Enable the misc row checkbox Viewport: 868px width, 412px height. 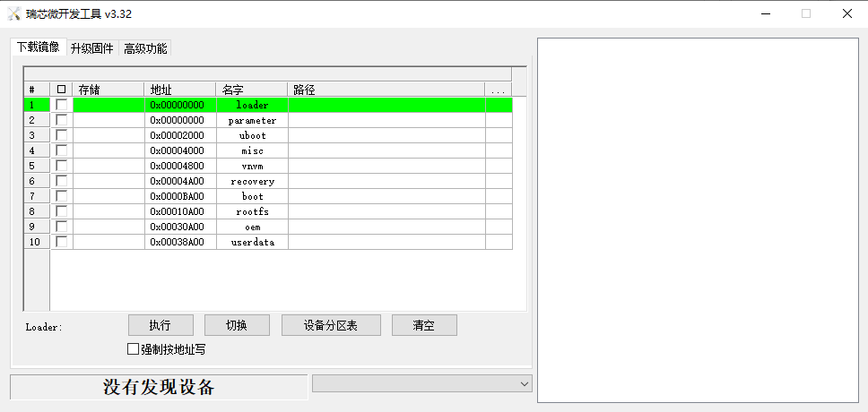click(x=62, y=150)
